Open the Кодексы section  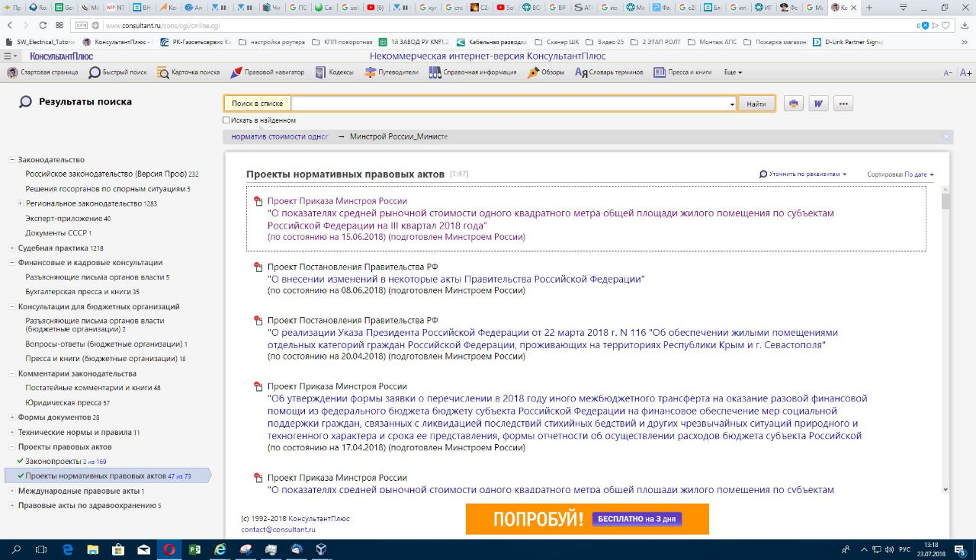point(334,72)
